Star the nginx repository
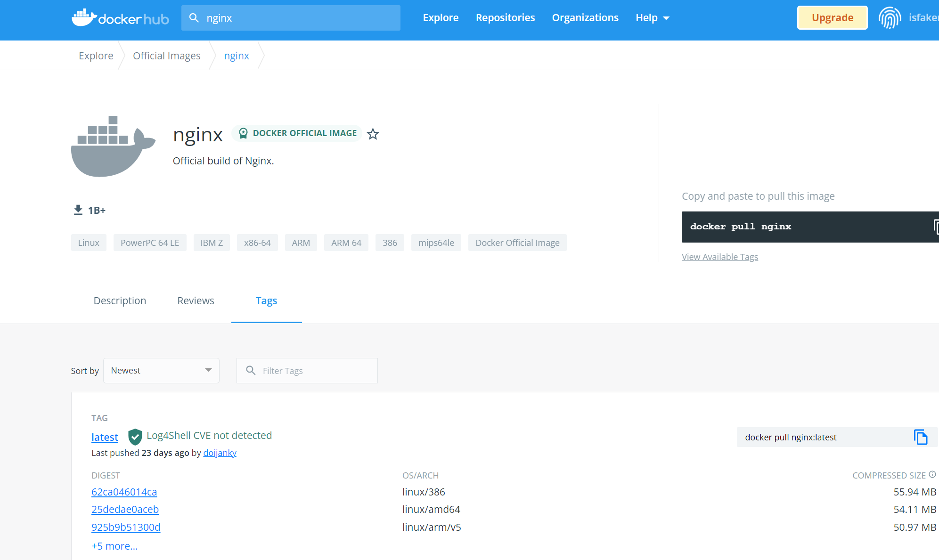The image size is (939, 560). (x=373, y=134)
